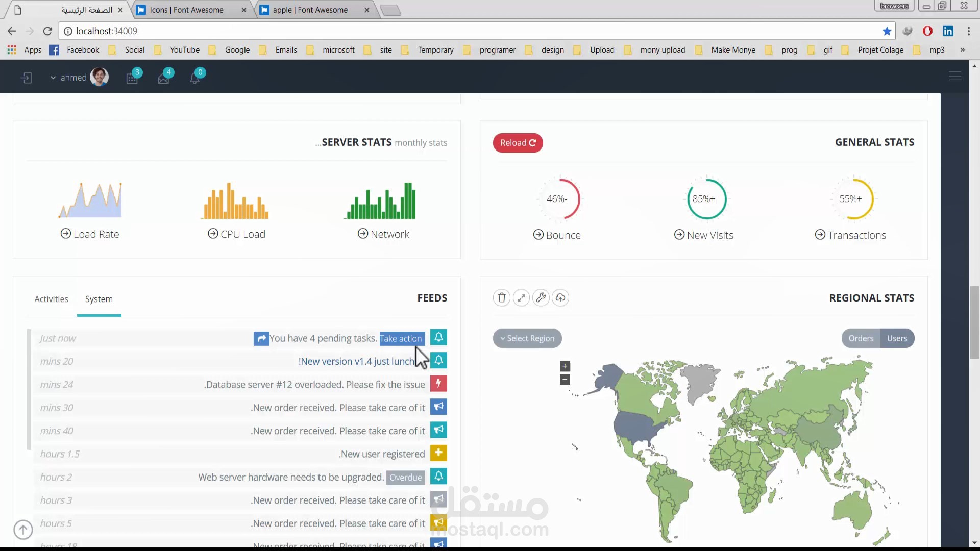Click the cloud upload icon in Regional Stats
This screenshot has height=551, width=980.
coord(560,297)
